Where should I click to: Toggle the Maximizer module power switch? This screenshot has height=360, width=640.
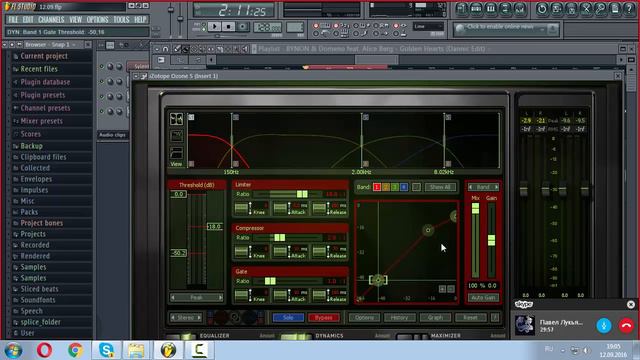(x=411, y=336)
